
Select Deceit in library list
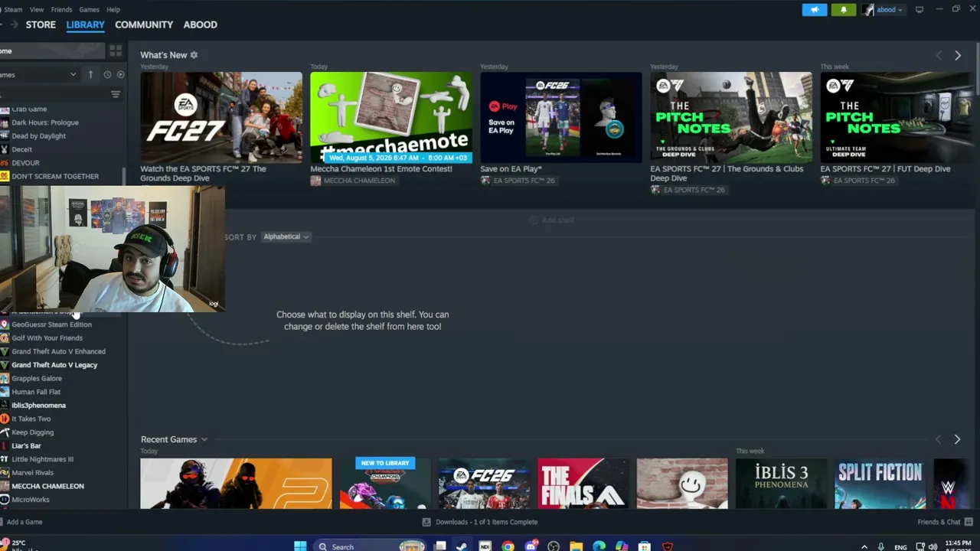click(21, 149)
